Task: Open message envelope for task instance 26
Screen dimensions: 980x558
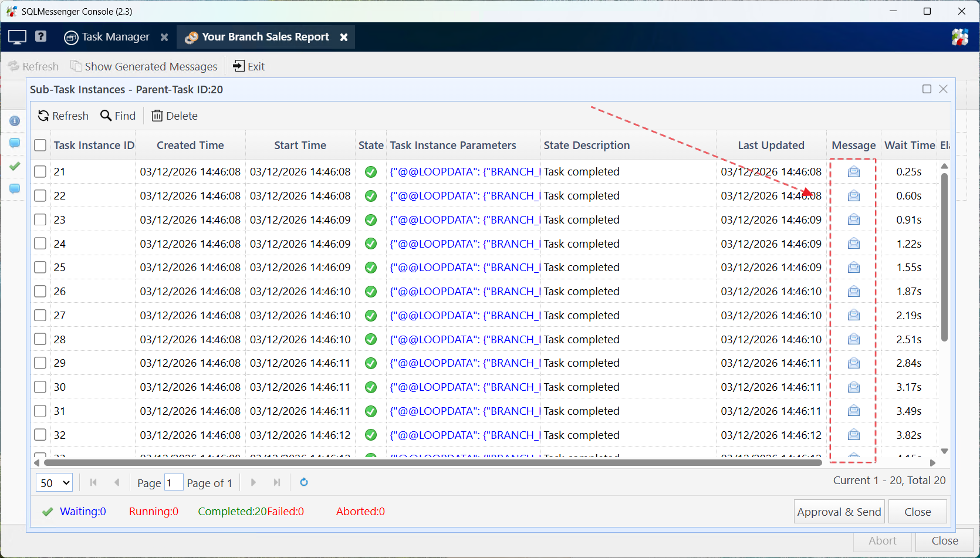Action: (853, 292)
